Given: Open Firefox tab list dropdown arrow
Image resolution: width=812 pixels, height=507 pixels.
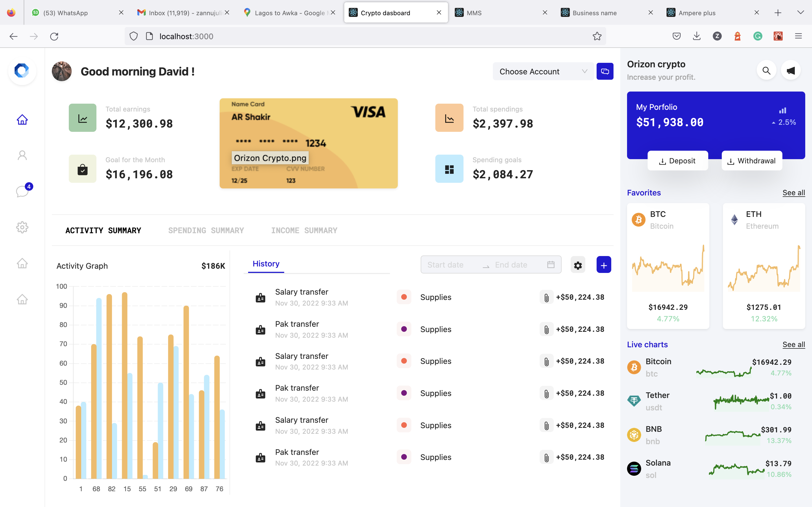Looking at the screenshot, I should click(x=800, y=13).
